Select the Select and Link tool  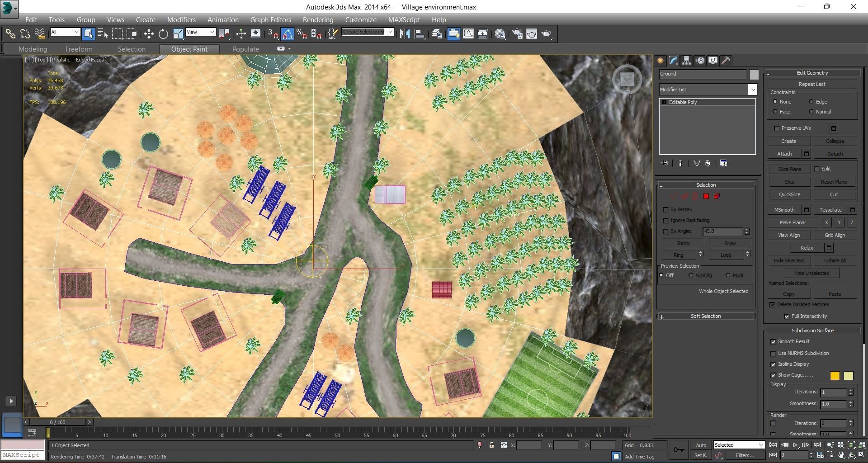pyautogui.click(x=10, y=33)
